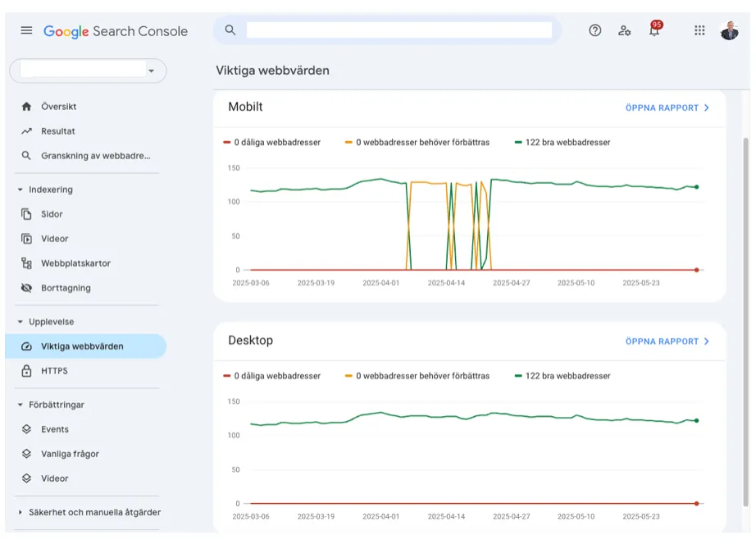Click the Granskning av webbadresser magnifier icon
756x540 pixels.
click(x=26, y=156)
